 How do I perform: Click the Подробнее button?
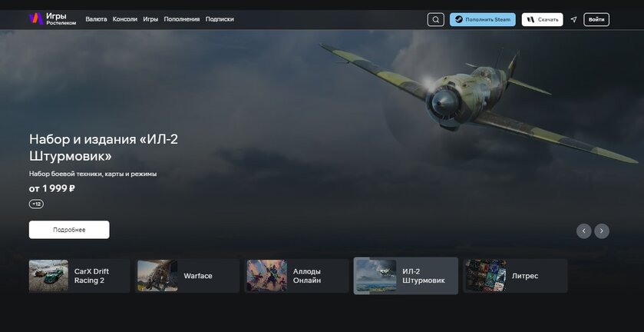click(69, 230)
